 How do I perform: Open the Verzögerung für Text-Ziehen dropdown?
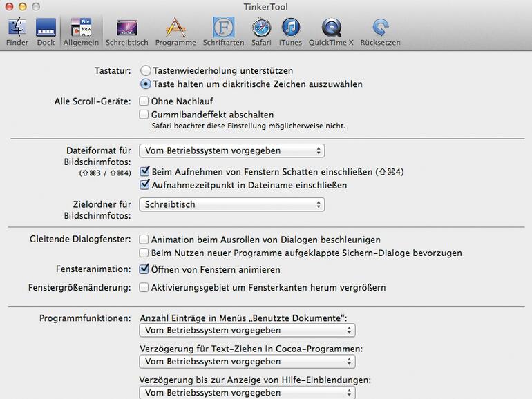pos(247,361)
